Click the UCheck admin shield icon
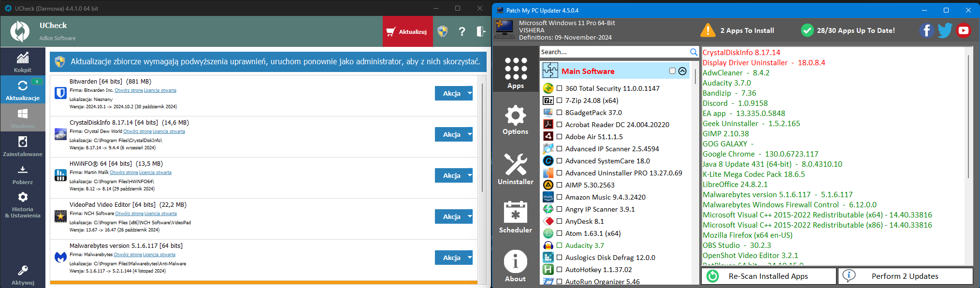The height and width of the screenshot is (288, 980). coord(443,31)
